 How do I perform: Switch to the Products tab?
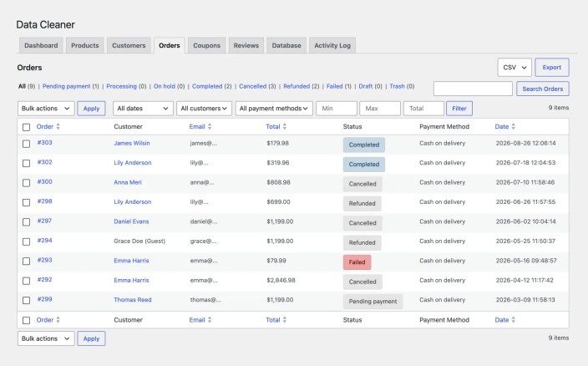pyautogui.click(x=85, y=45)
